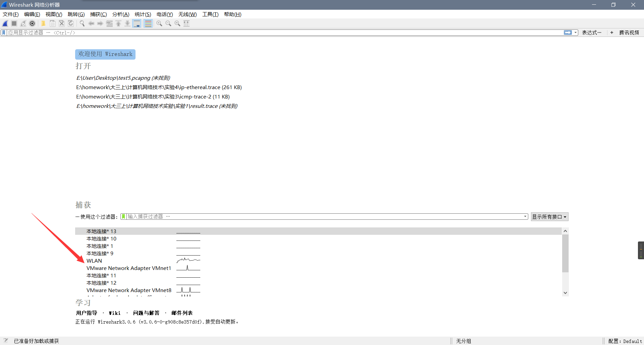
Task: Select the WLAN interface
Action: (x=318, y=261)
